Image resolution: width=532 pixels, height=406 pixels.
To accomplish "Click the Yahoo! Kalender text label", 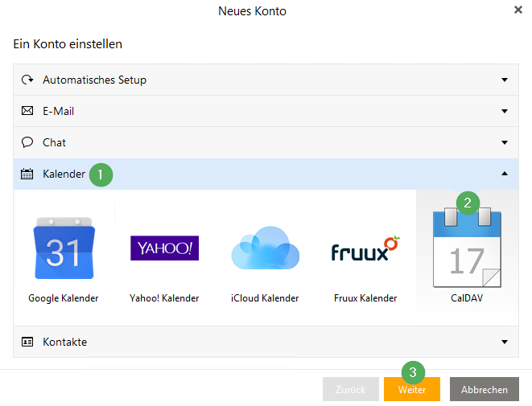I will coord(164,298).
